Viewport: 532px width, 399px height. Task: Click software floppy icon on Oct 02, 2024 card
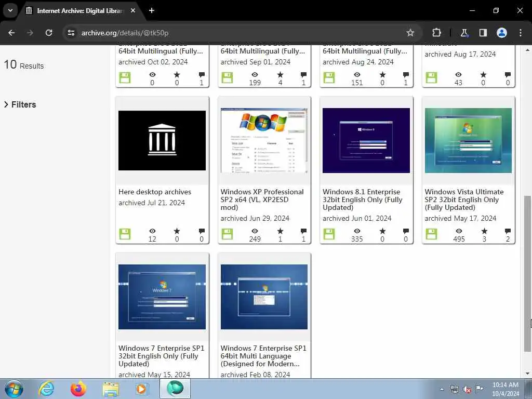(x=125, y=78)
